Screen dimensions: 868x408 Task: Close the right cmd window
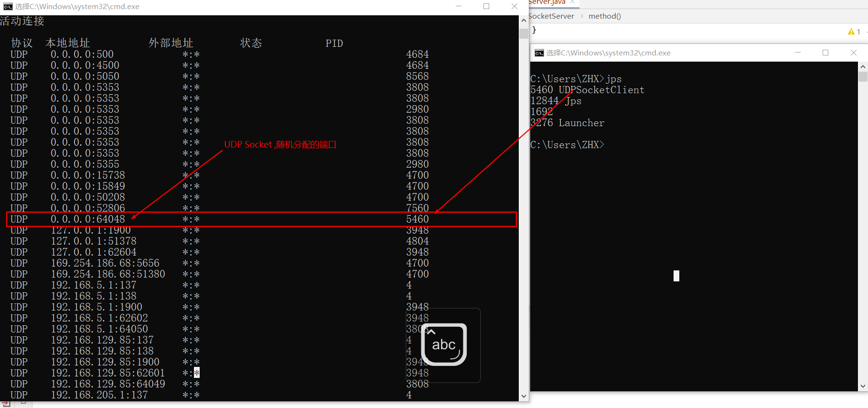pyautogui.click(x=854, y=53)
